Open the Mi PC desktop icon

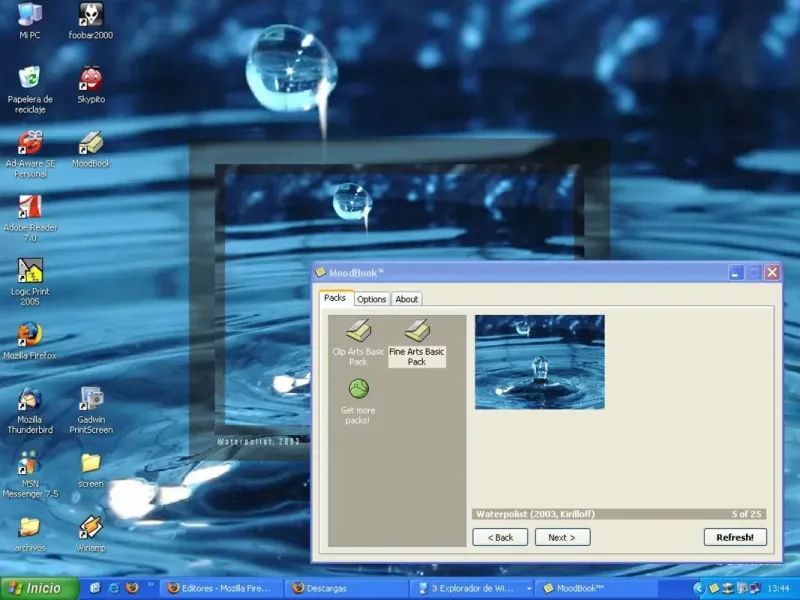[x=30, y=20]
